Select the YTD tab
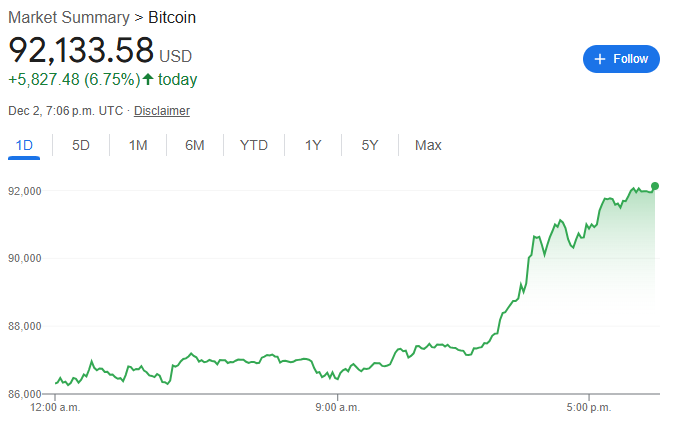Viewport: 679px width, 424px height. coord(254,145)
